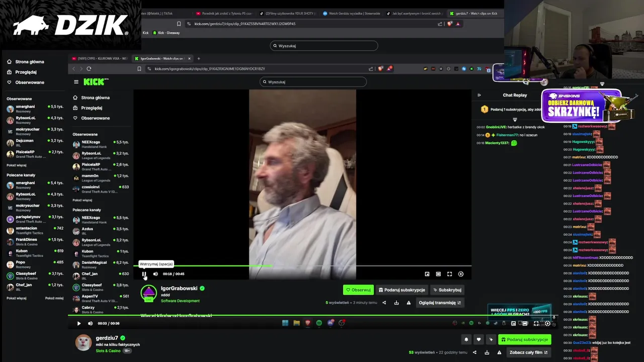Screen dimensions: 644x362
Task: Open Spotify in the recorded taskbar
Action: [x=319, y=323]
